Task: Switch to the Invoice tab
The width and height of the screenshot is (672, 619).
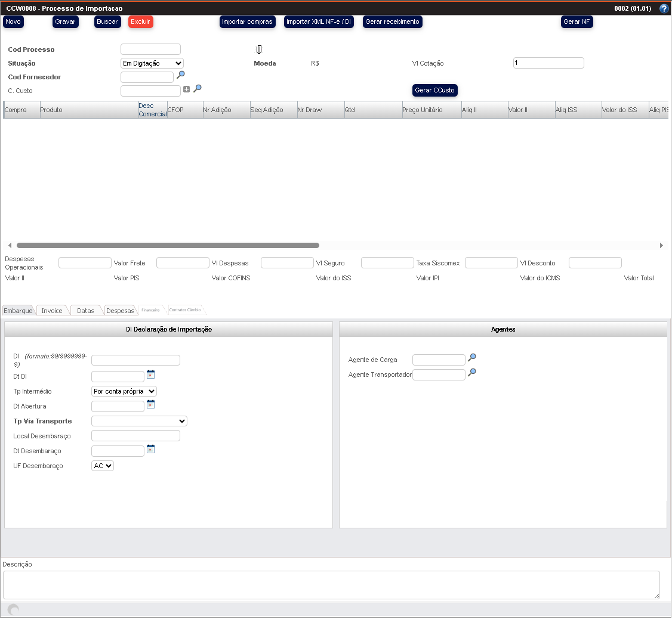Action: click(x=52, y=311)
